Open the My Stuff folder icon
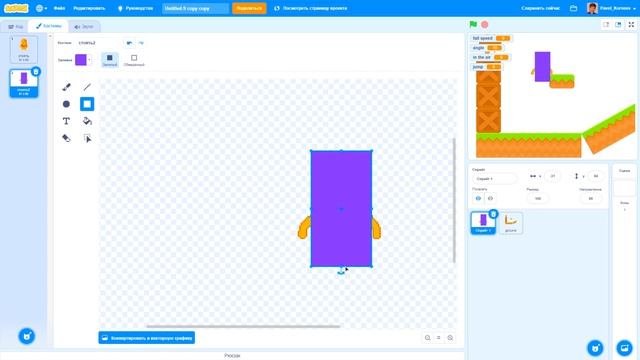This screenshot has height=360, width=640. pos(573,8)
